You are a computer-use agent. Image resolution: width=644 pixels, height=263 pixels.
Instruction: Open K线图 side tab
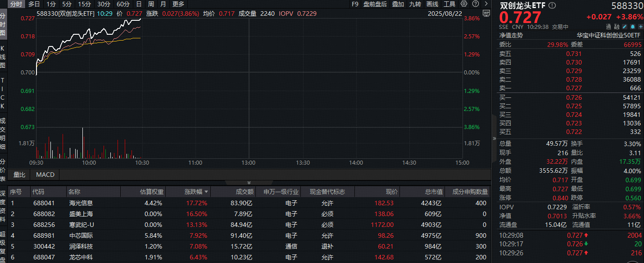pos(3,57)
